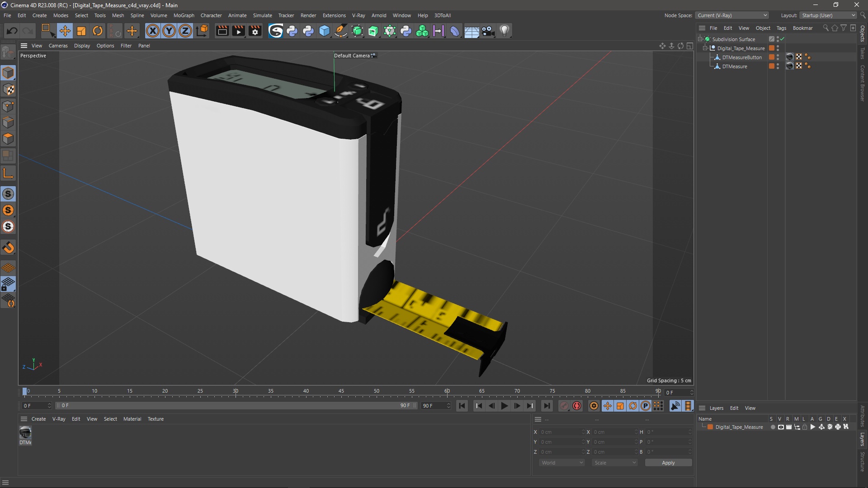Image resolution: width=868 pixels, height=488 pixels.
Task: Open the viewport hamburger menu
Action: pyautogui.click(x=24, y=46)
